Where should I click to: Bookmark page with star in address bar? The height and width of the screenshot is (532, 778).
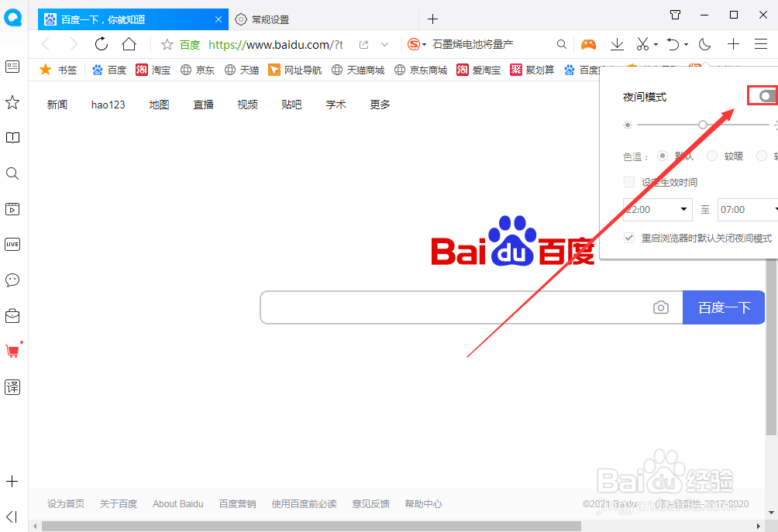pyautogui.click(x=167, y=45)
